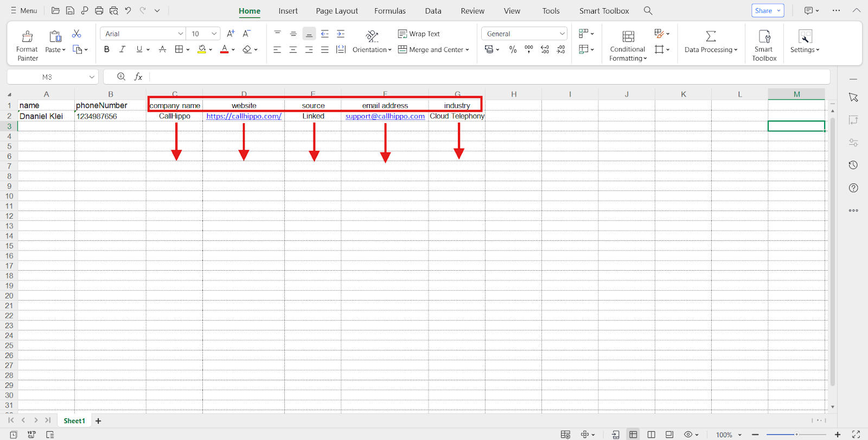Switch to the Data tab
This screenshot has height=440, width=868.
tap(433, 11)
